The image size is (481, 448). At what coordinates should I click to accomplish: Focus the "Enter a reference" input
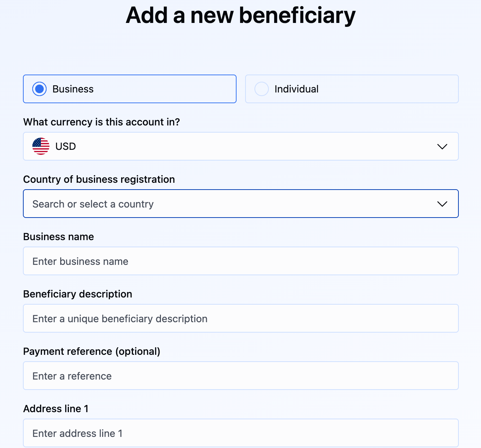click(240, 376)
